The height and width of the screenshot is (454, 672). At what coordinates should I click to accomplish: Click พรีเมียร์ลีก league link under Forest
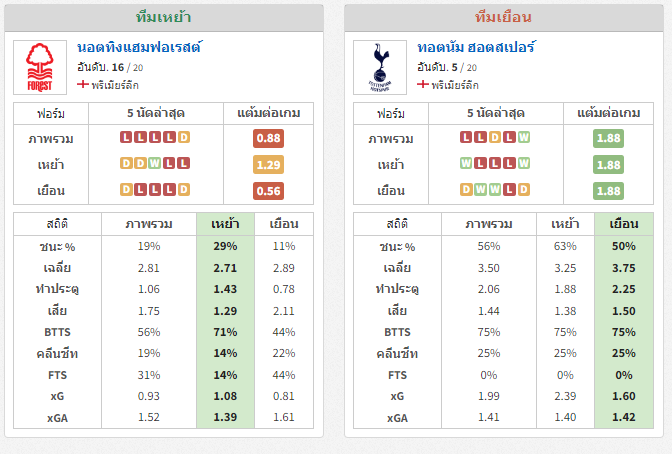point(115,85)
